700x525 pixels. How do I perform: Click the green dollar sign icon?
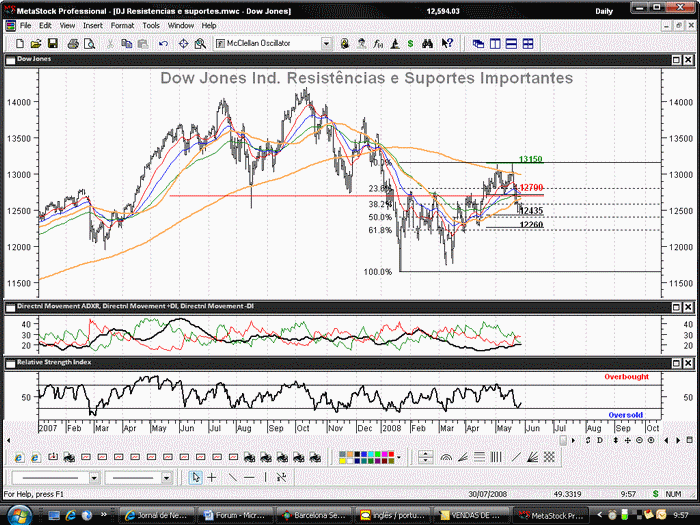tap(410, 44)
